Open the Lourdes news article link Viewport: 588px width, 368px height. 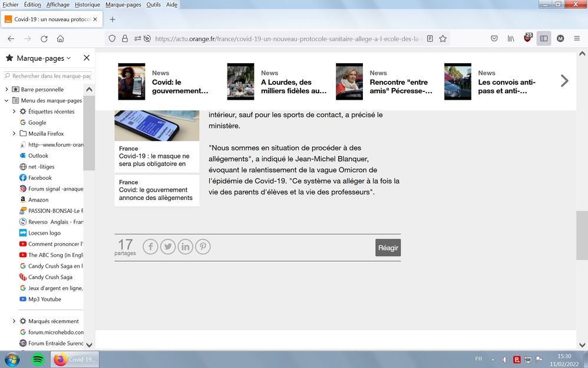[x=293, y=87]
